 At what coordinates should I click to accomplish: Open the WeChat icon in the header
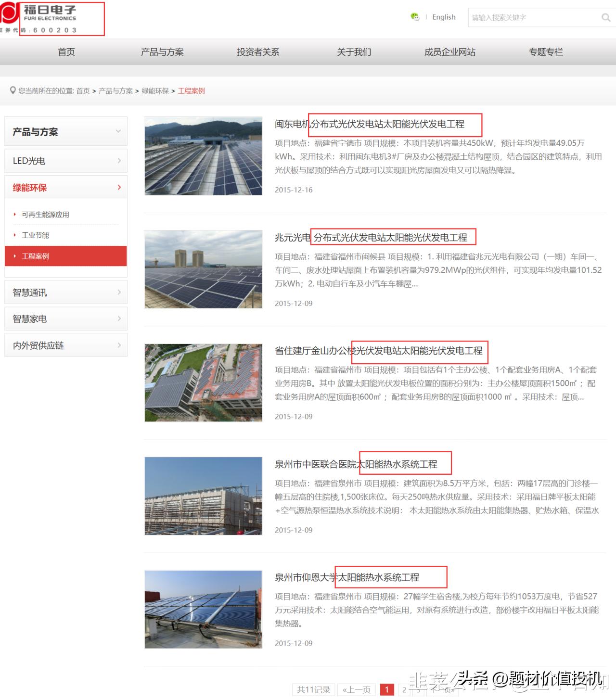pos(414,16)
